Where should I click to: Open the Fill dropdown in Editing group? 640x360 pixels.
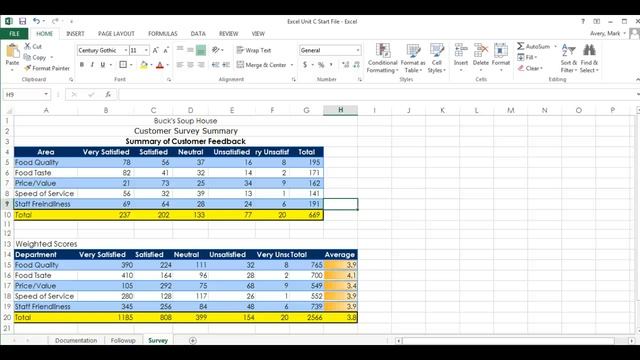pyautogui.click(x=527, y=57)
